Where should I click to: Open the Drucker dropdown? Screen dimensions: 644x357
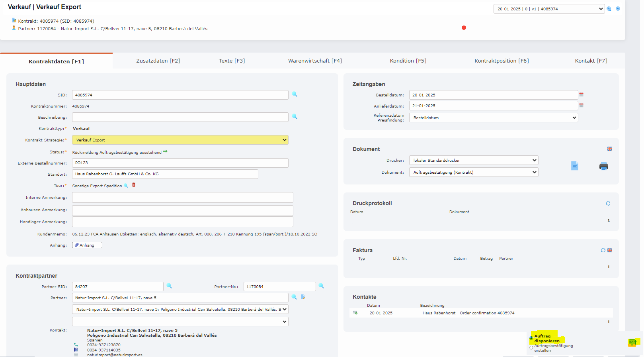pos(473,160)
